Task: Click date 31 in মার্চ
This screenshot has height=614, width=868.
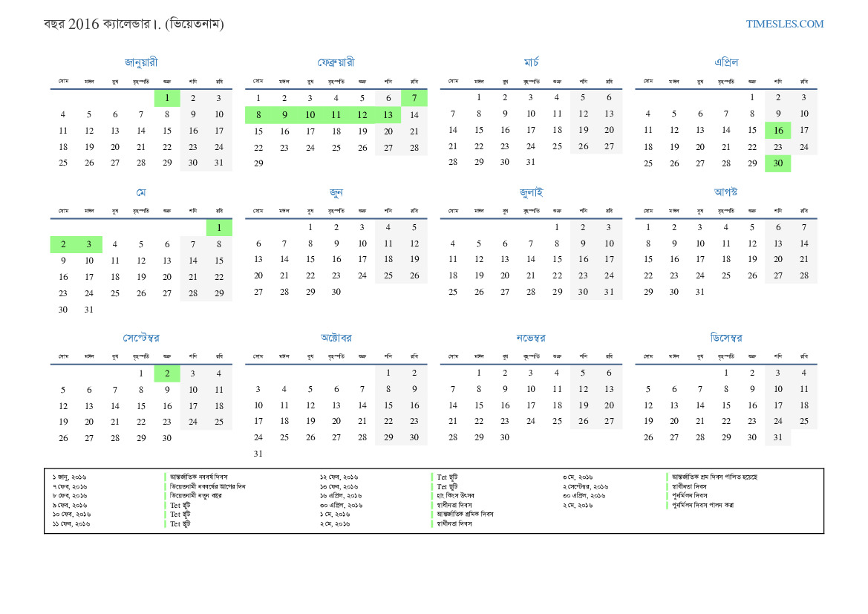Action: [x=531, y=162]
